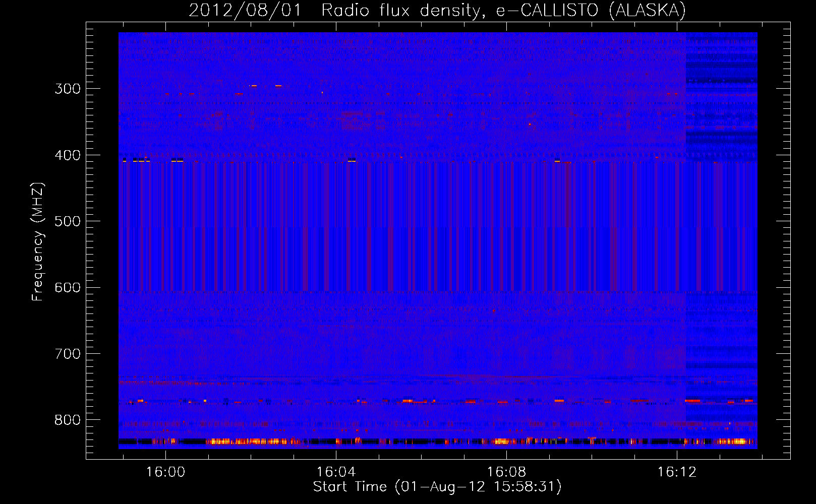The width and height of the screenshot is (816, 504).
Task: Click the 16:00 time tick label
Action: (x=165, y=472)
